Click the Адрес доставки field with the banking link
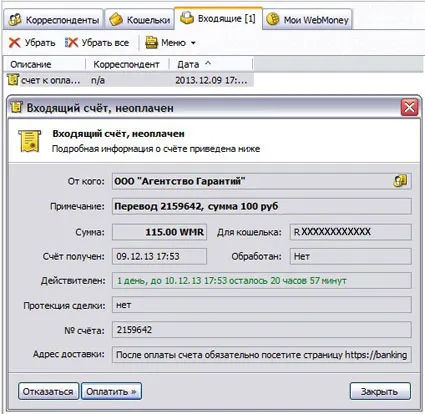425x414 pixels. pyautogui.click(x=262, y=355)
